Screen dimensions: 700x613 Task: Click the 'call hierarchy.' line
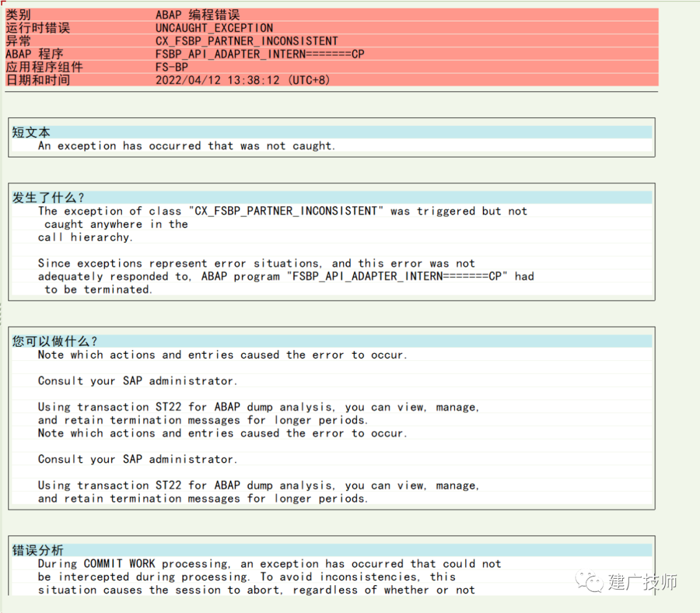tap(86, 237)
